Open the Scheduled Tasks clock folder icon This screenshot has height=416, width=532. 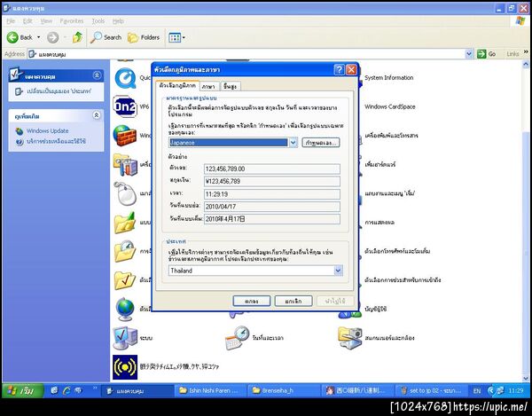(x=125, y=251)
